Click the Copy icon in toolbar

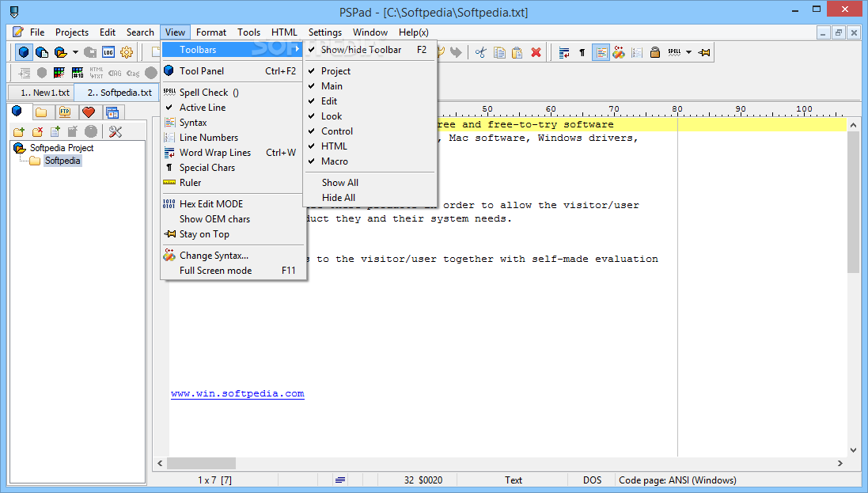pyautogui.click(x=499, y=52)
